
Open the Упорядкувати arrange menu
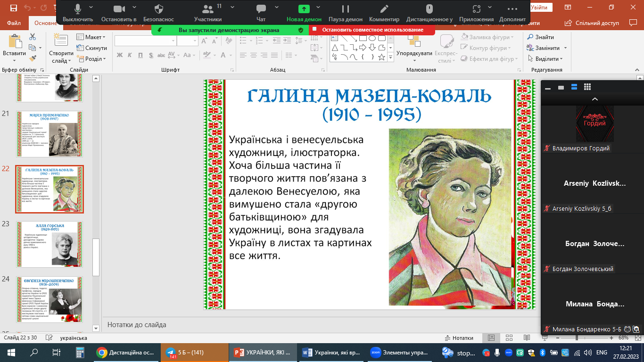coord(414,49)
